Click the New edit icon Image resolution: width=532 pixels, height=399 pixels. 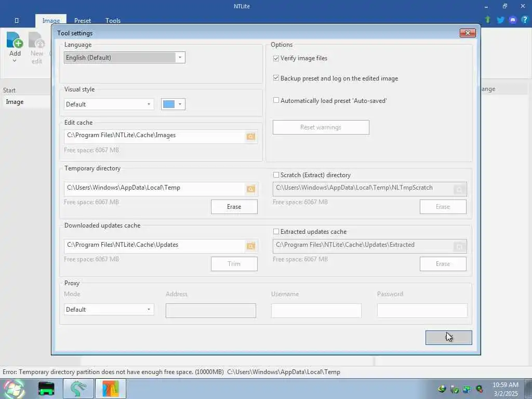click(36, 40)
